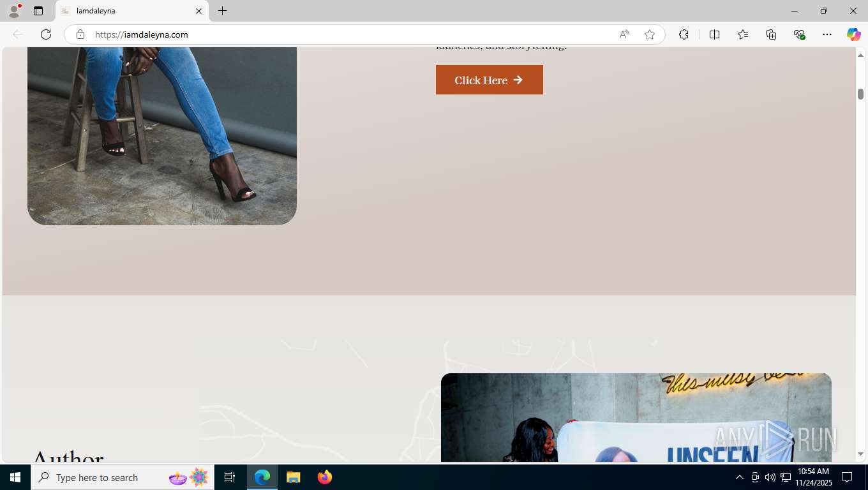The image size is (868, 490).
Task: Open Settings and more ellipsis menu
Action: (827, 34)
